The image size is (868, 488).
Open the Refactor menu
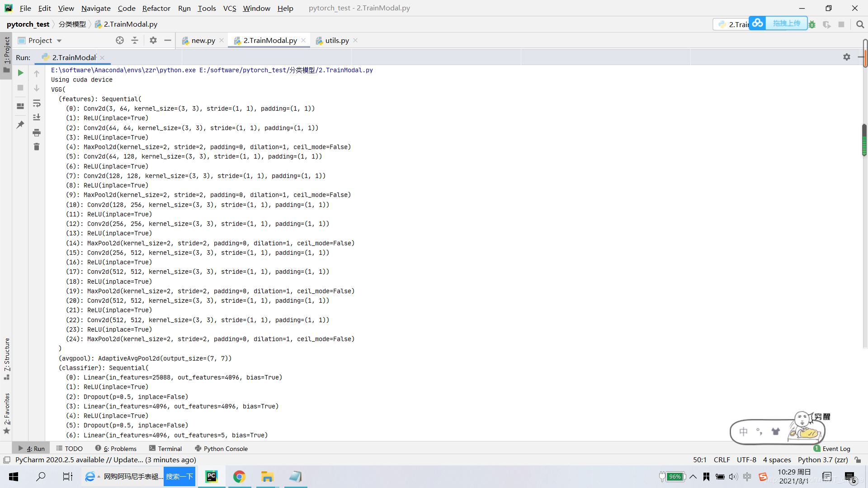coord(156,8)
